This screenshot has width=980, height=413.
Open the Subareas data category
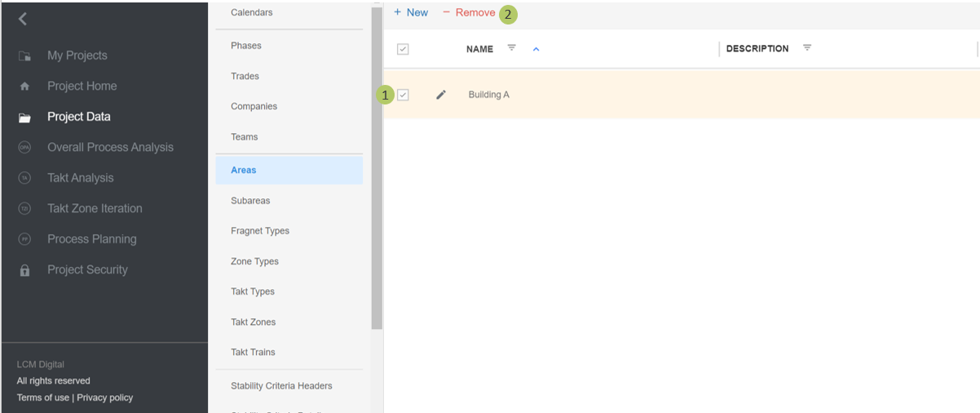coord(250,201)
